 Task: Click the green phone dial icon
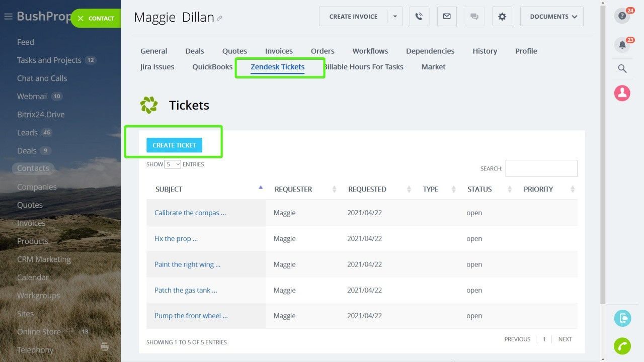coord(622,346)
